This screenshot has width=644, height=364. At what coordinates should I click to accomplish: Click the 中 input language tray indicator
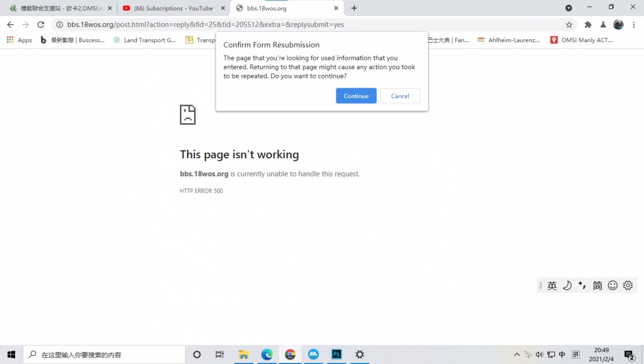tap(562, 355)
